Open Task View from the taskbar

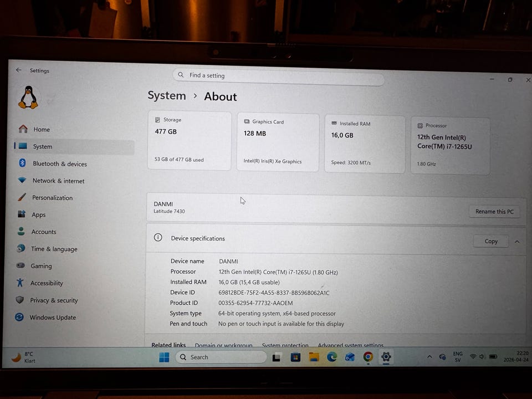click(276, 357)
